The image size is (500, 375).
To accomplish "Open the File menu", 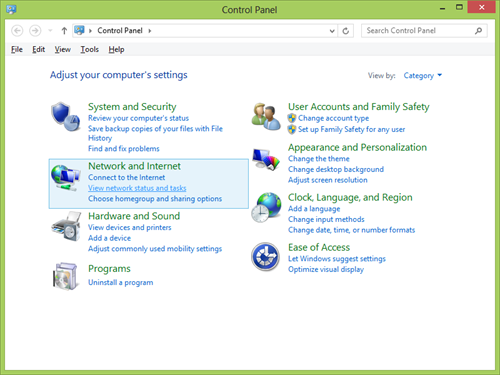I will (x=17, y=50).
